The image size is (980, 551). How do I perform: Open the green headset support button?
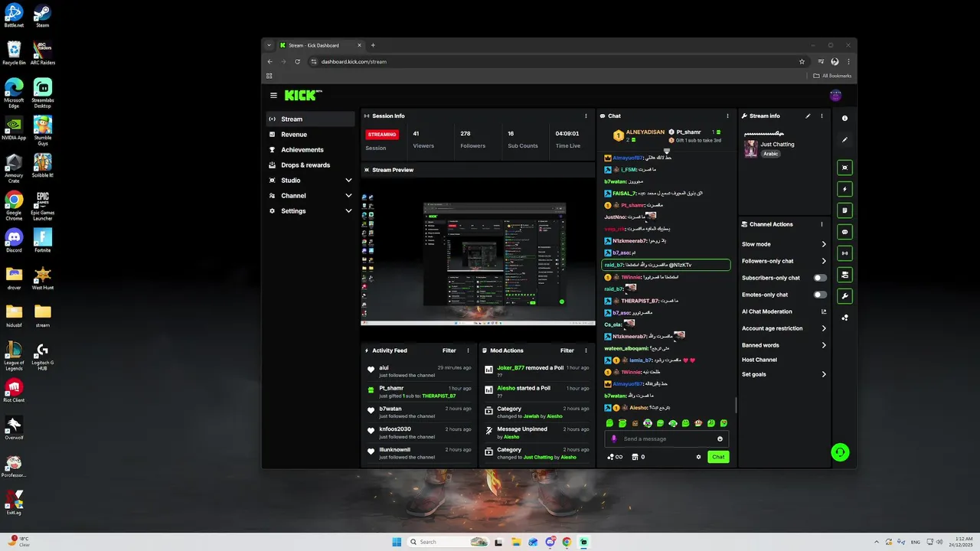point(840,452)
